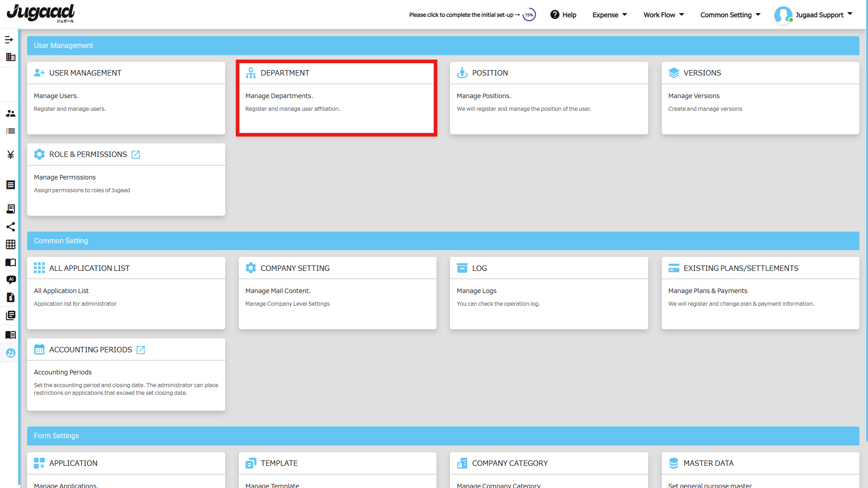The height and width of the screenshot is (488, 868).
Task: Open the LOG card title
Action: pos(479,268)
